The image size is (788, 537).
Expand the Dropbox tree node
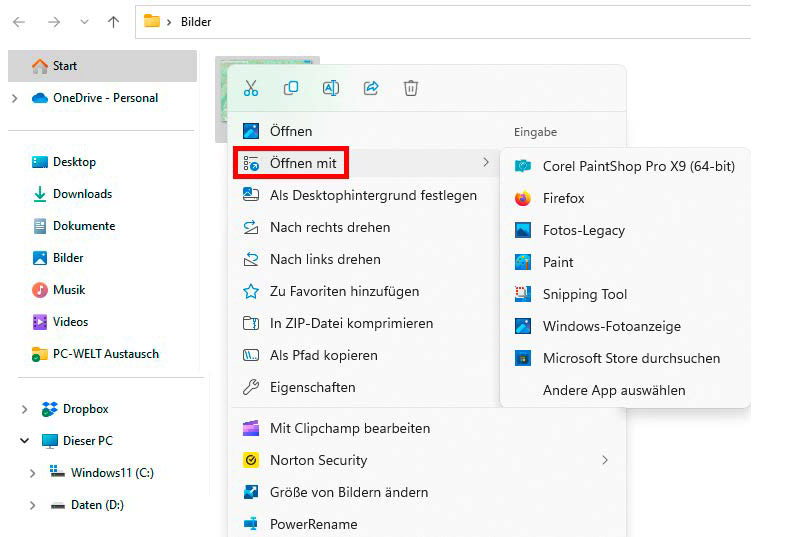pos(24,409)
